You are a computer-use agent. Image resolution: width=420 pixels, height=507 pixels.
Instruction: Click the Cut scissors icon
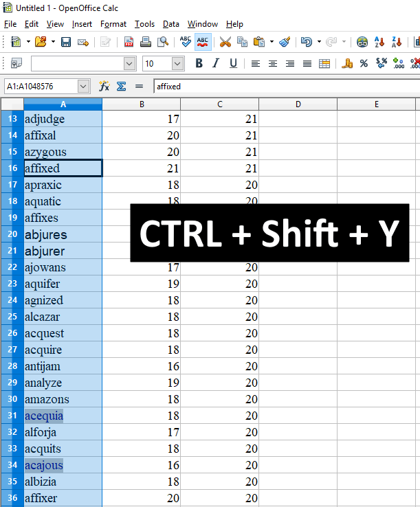(x=225, y=42)
